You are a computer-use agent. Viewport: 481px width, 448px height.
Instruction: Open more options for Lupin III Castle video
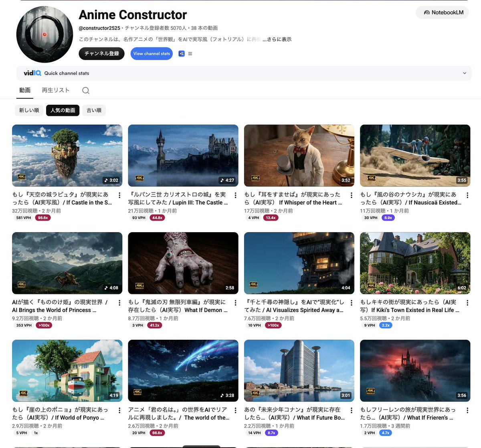(235, 195)
